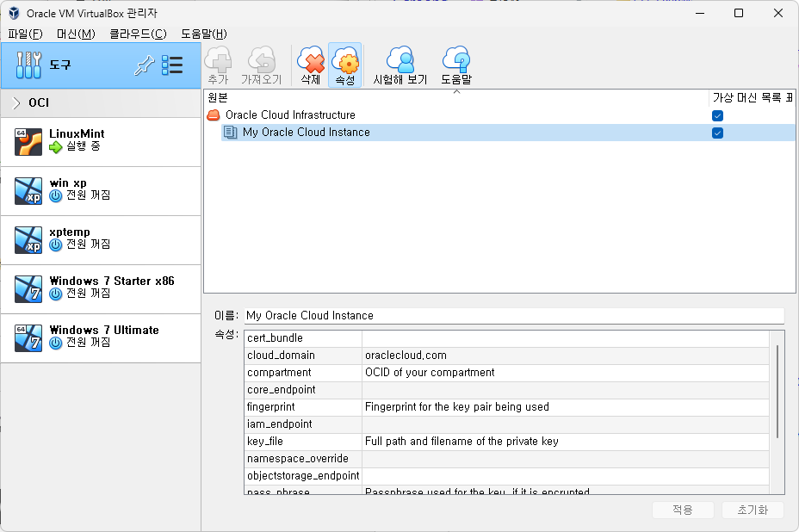Screen dimensions: 799x532
Task: Click the cert_bundle value cell
Action: point(565,338)
